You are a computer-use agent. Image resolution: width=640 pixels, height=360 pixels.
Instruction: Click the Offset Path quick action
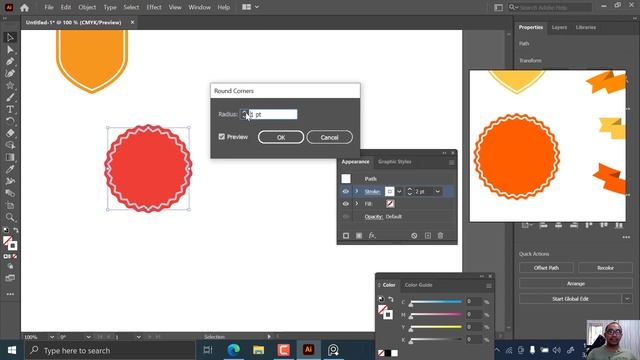[546, 268]
